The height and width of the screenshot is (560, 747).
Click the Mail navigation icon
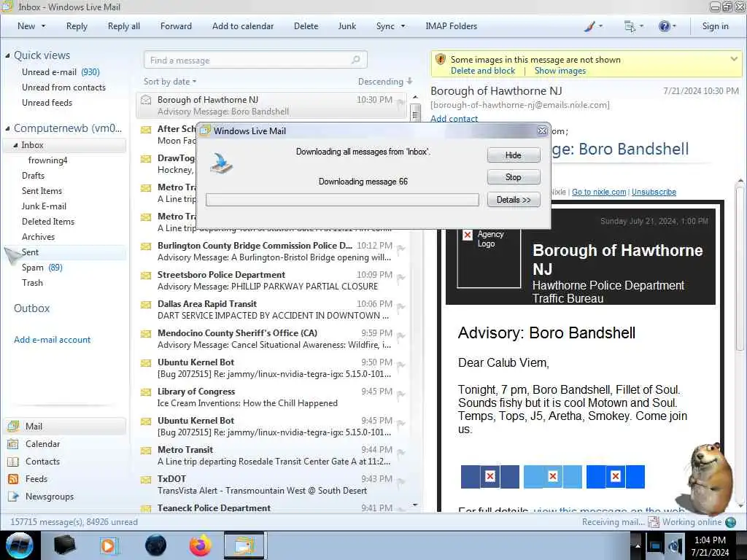pos(13,426)
